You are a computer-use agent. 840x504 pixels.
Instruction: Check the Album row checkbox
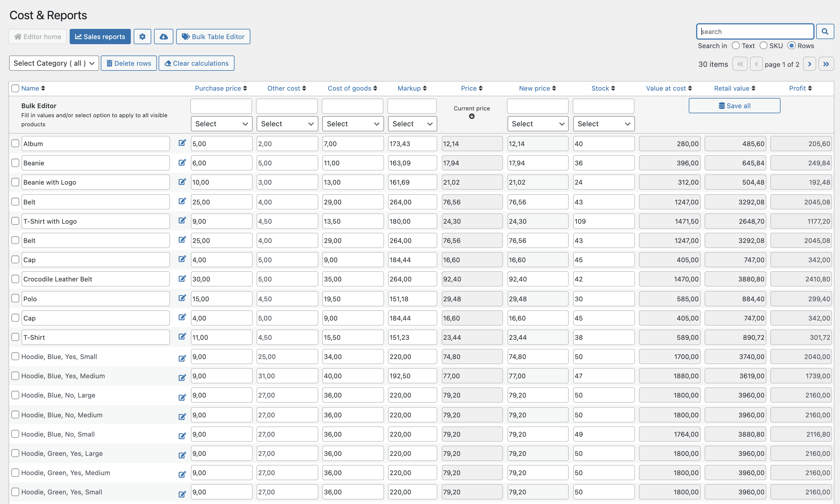[15, 143]
